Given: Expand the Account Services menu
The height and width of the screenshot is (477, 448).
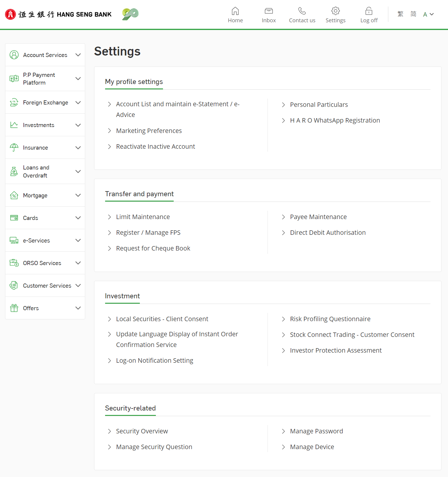Looking at the screenshot, I should (x=45, y=55).
